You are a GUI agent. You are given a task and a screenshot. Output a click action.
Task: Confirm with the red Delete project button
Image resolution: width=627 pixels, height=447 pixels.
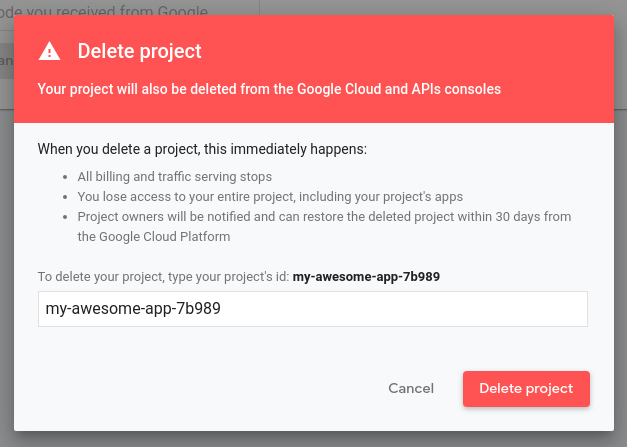click(526, 388)
